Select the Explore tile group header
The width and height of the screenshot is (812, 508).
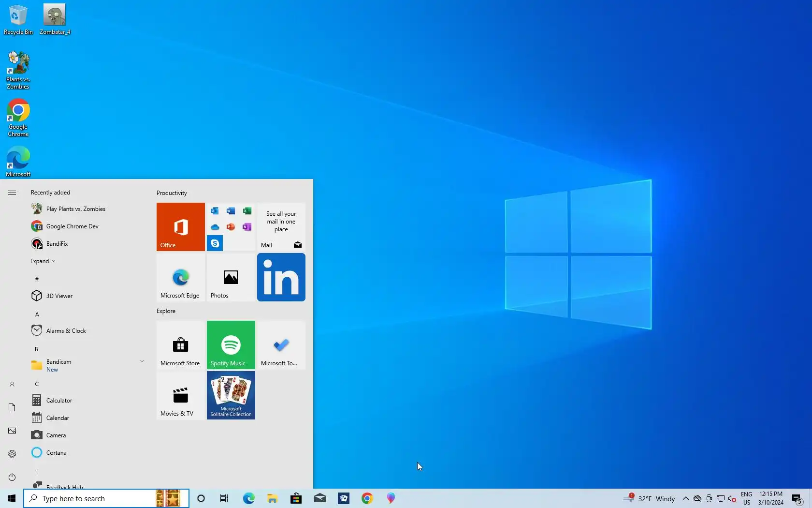tap(166, 311)
